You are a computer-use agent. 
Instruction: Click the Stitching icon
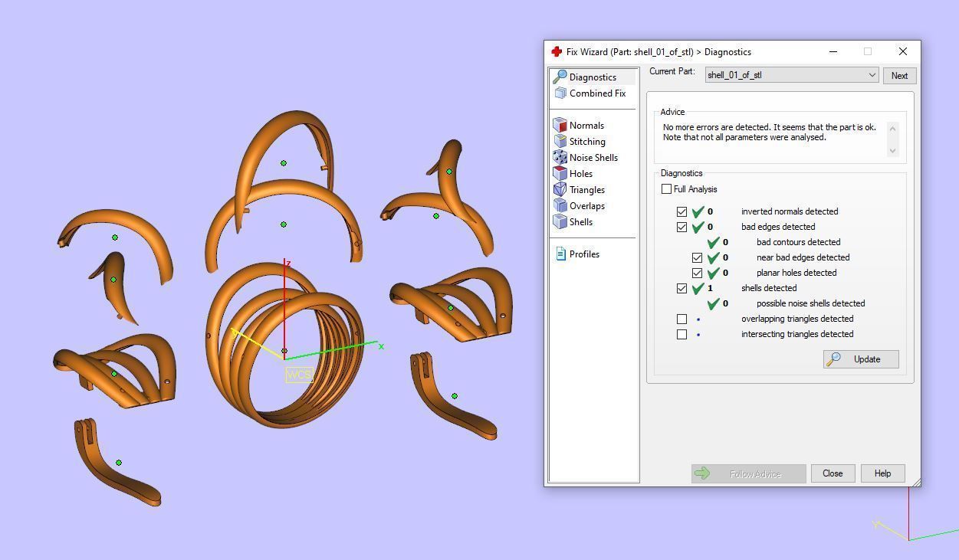pyautogui.click(x=560, y=142)
